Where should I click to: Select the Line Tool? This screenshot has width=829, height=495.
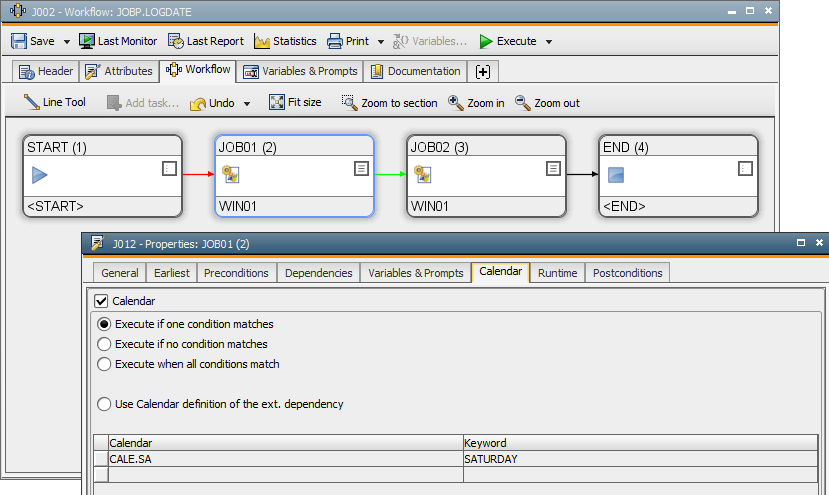coord(55,103)
